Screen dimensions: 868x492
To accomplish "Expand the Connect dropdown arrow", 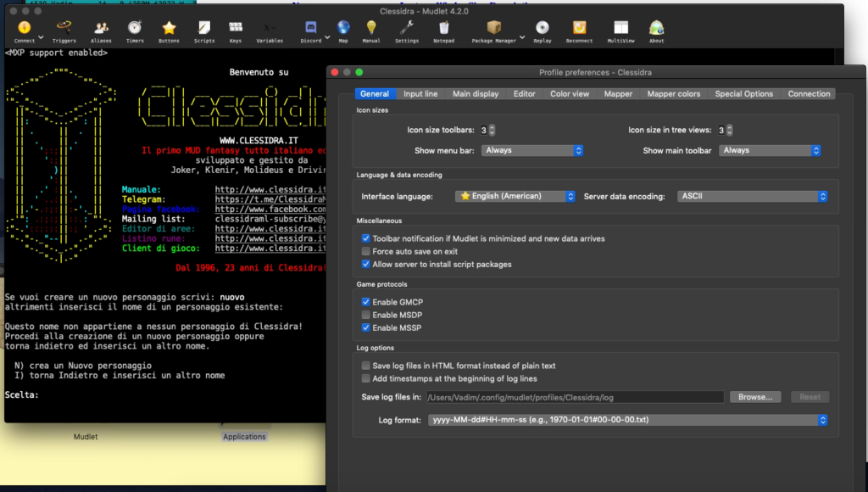I will click(41, 37).
